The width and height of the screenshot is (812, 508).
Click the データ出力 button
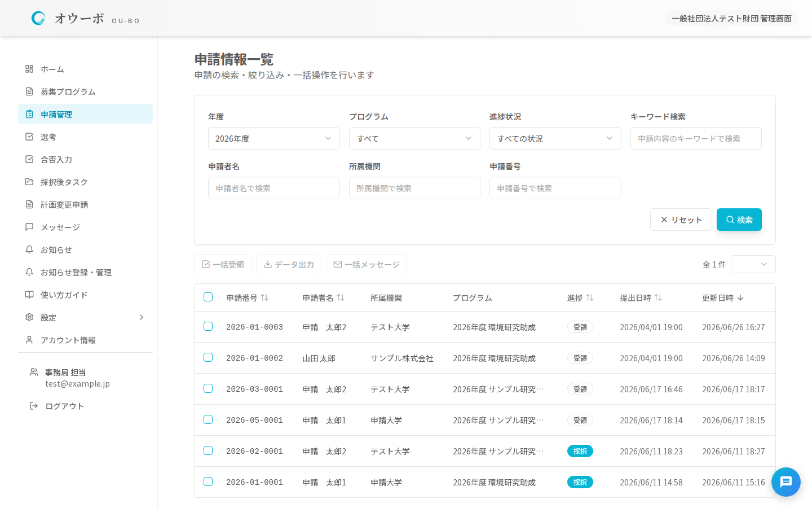coord(289,264)
